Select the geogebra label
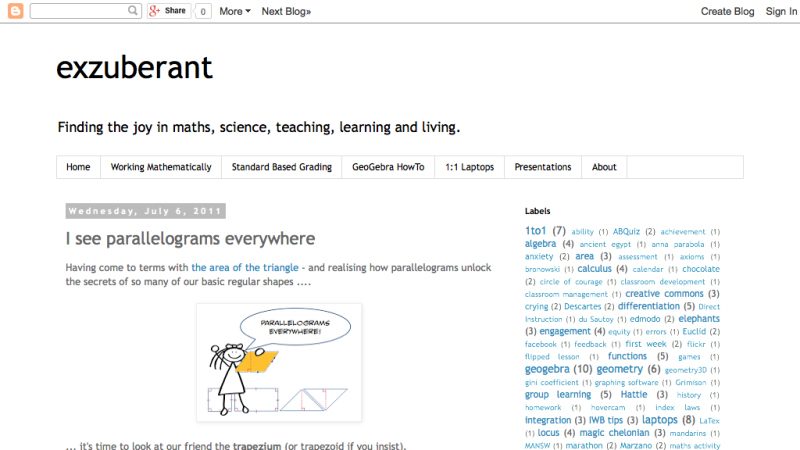The height and width of the screenshot is (450, 800). (x=547, y=369)
